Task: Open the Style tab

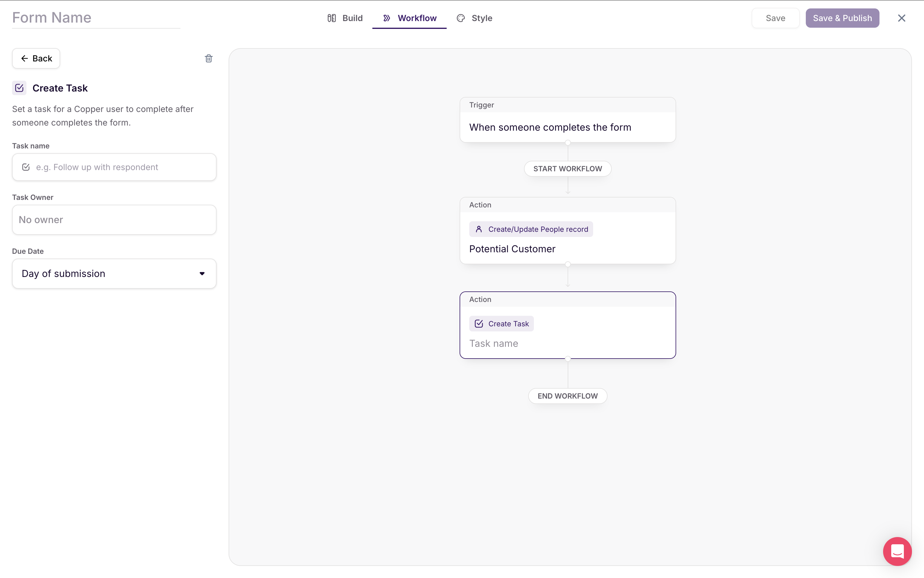Action: pyautogui.click(x=474, y=18)
